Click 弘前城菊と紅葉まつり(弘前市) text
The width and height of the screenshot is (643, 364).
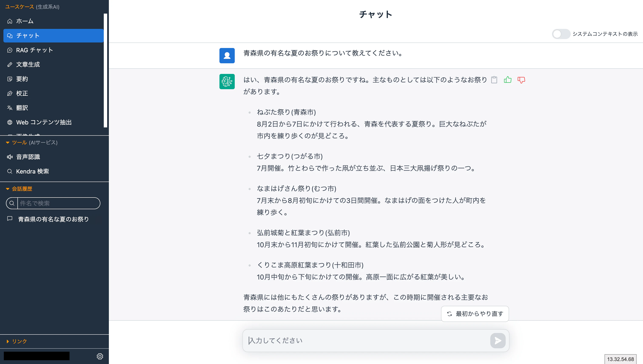tap(303, 233)
